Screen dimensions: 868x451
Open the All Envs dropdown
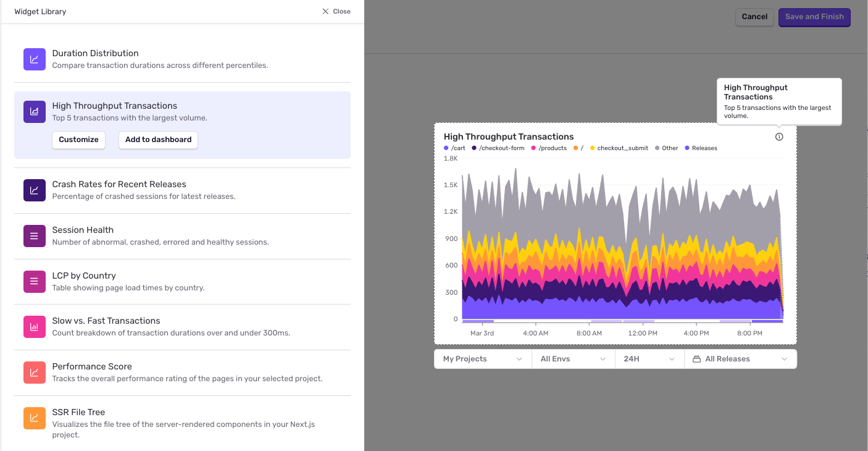[574, 359]
